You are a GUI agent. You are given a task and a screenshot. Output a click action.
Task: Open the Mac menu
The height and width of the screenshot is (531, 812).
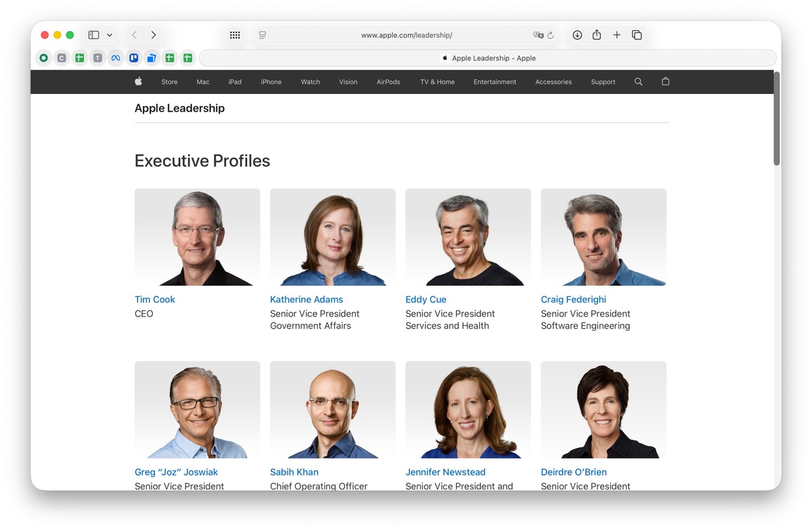tap(203, 82)
